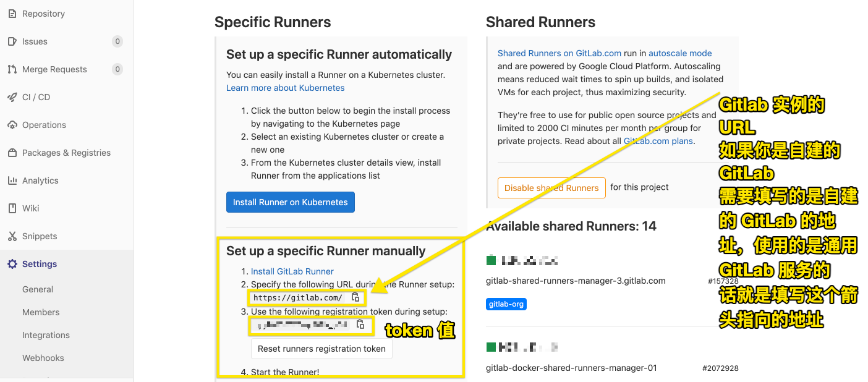
Task: Click the https://gitlab.com/ URL text
Action: coord(298,298)
